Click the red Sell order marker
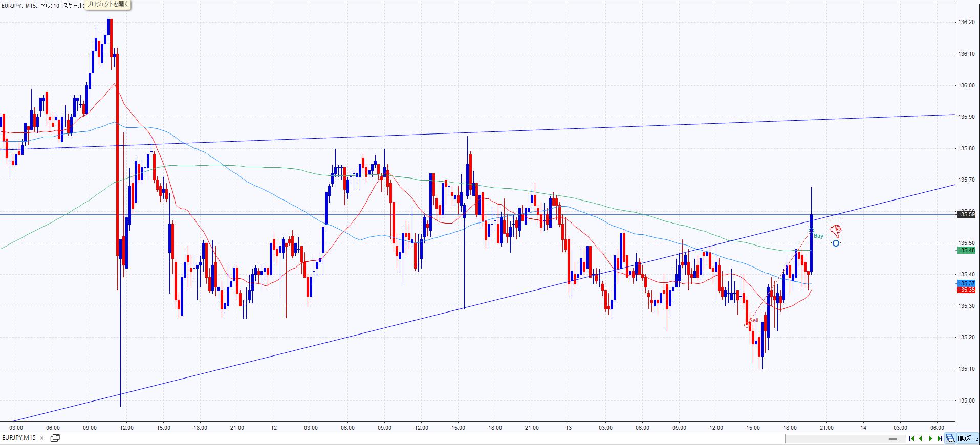Image resolution: width=980 pixels, height=445 pixels. tap(748, 324)
